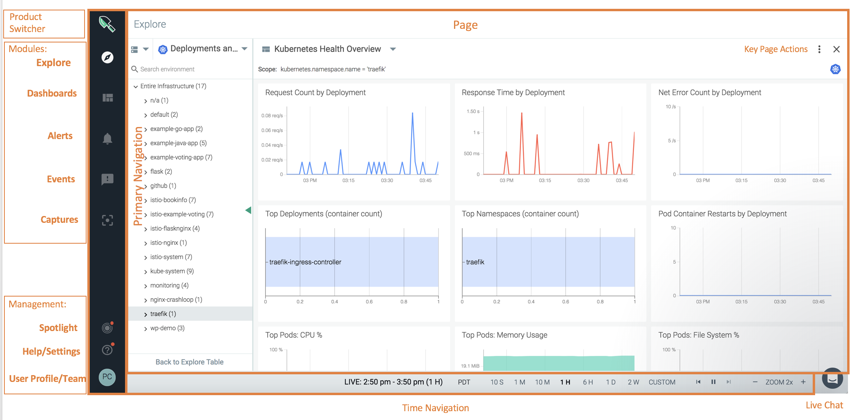This screenshot has width=868, height=420.
Task: Collapse the Entire Infrastructure tree node
Action: [135, 86]
